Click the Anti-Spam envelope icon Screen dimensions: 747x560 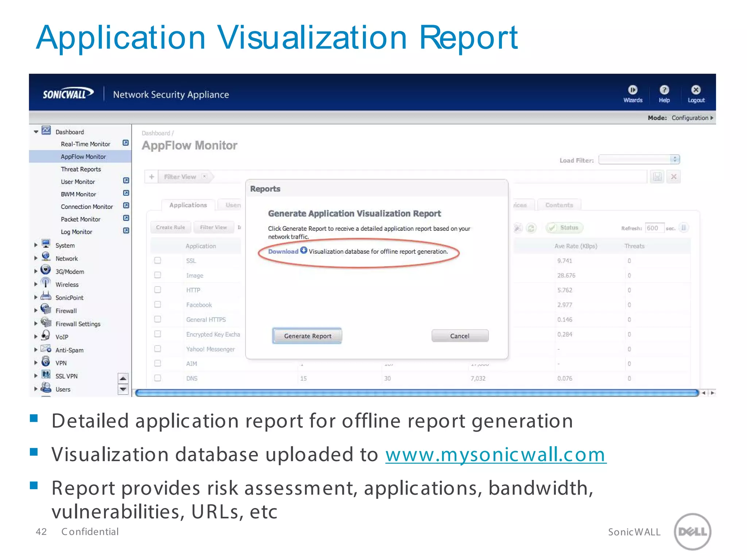pos(46,349)
